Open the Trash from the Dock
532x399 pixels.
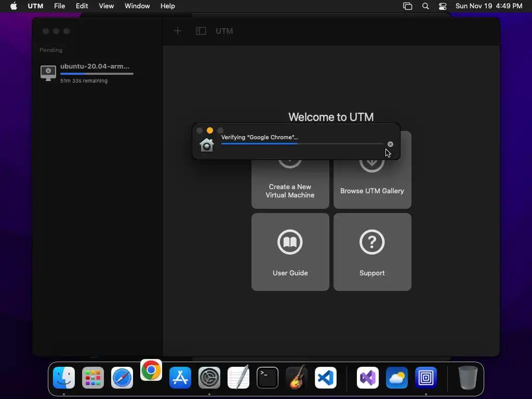468,378
